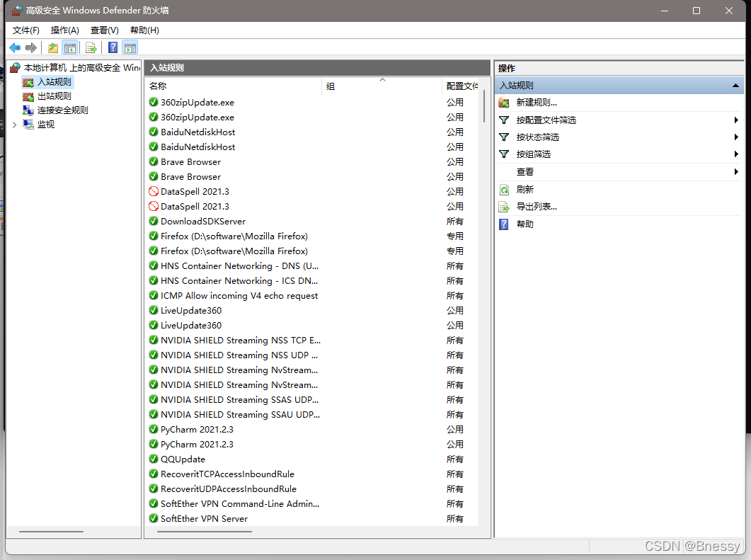Click 导出列表... in Actions pane

(537, 207)
